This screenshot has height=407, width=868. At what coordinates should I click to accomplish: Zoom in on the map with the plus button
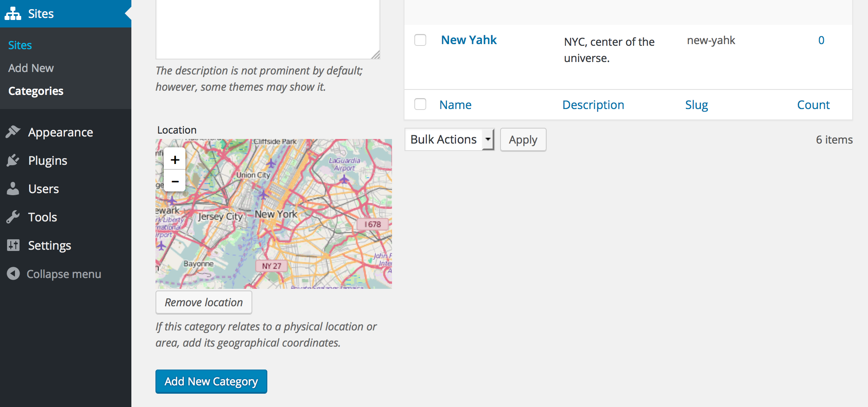(x=175, y=159)
